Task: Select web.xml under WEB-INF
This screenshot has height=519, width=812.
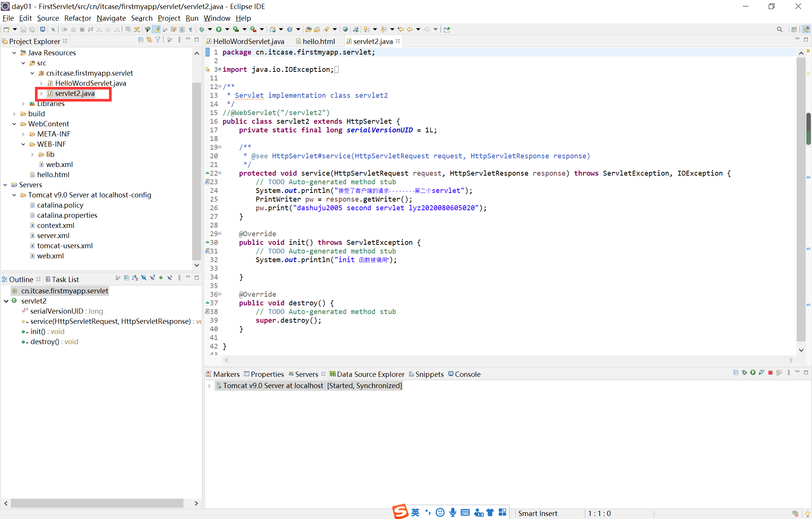Action: [x=59, y=164]
